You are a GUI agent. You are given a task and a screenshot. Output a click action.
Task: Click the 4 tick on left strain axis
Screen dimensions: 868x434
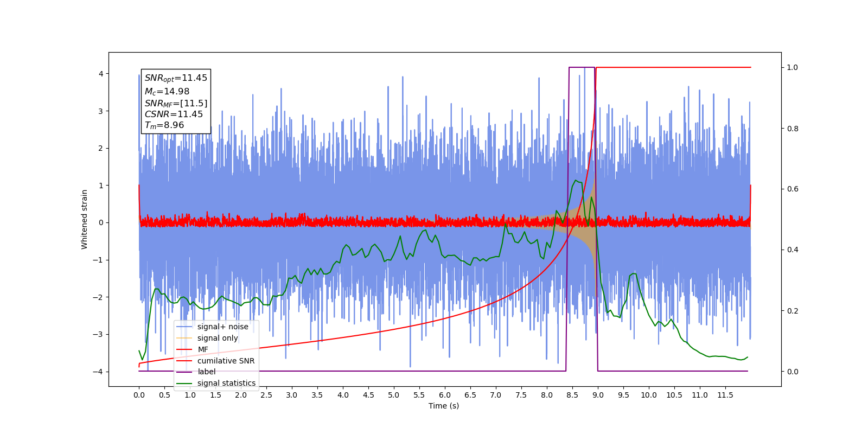[101, 74]
